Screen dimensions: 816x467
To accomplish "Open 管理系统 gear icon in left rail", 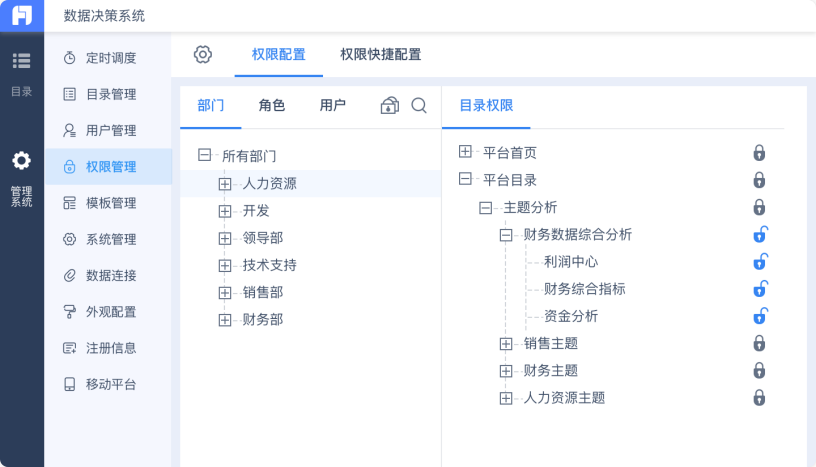I will (21, 160).
